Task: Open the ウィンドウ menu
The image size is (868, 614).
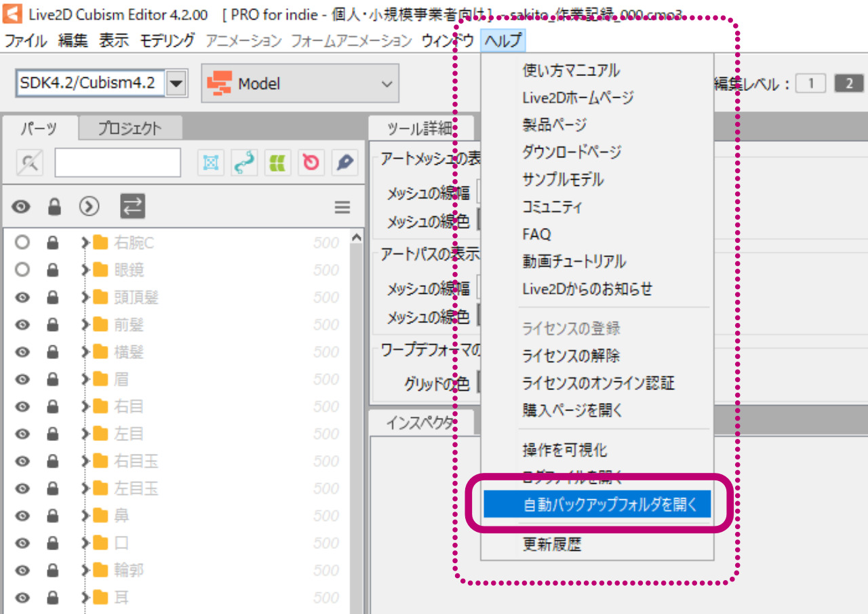Action: (x=447, y=41)
